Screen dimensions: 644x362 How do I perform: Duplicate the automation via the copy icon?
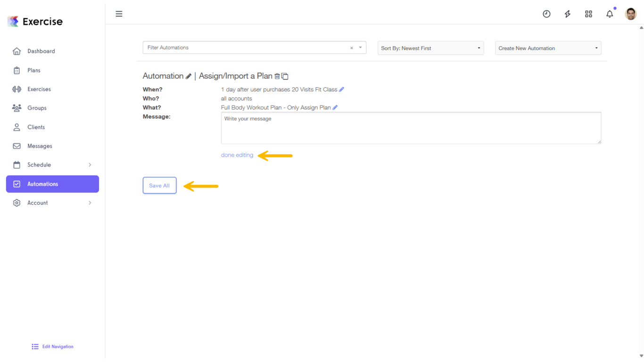285,76
